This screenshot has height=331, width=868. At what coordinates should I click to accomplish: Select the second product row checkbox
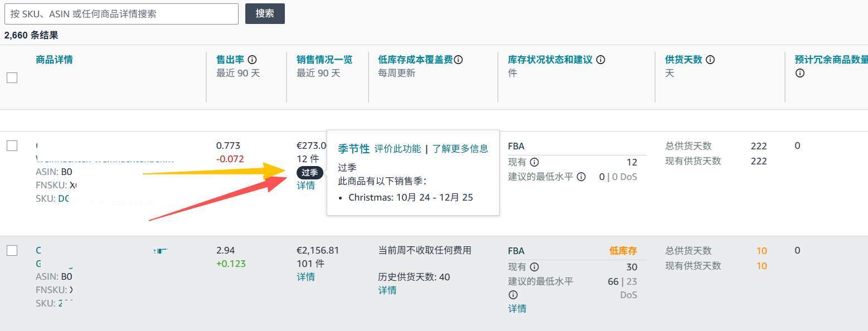[12, 250]
